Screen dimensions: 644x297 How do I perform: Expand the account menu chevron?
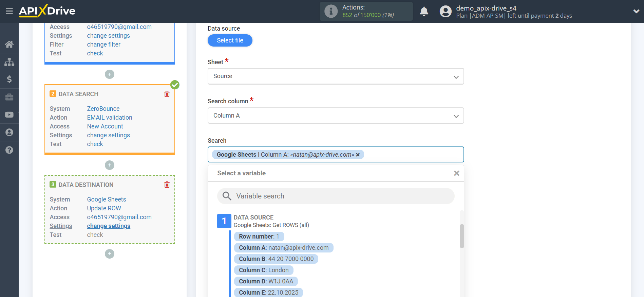click(x=636, y=12)
